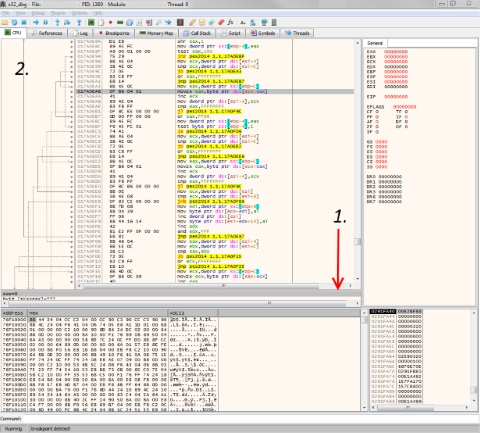Click the red eraser-shaped toolbar icon
This screenshot has height=433, width=480.
point(221,23)
